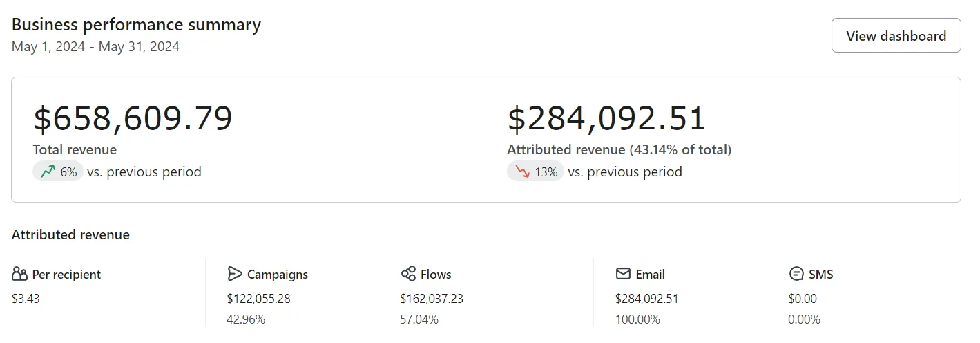Click the SMS chat bubble icon

796,274
